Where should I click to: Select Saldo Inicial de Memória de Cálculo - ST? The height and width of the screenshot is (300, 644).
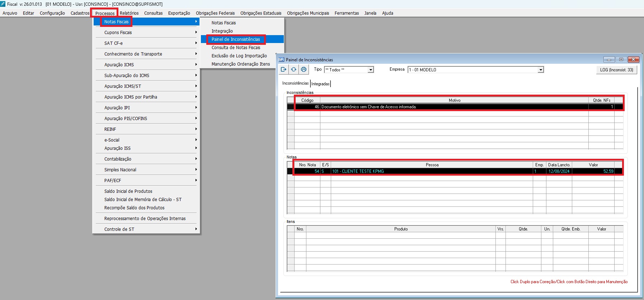(x=146, y=199)
